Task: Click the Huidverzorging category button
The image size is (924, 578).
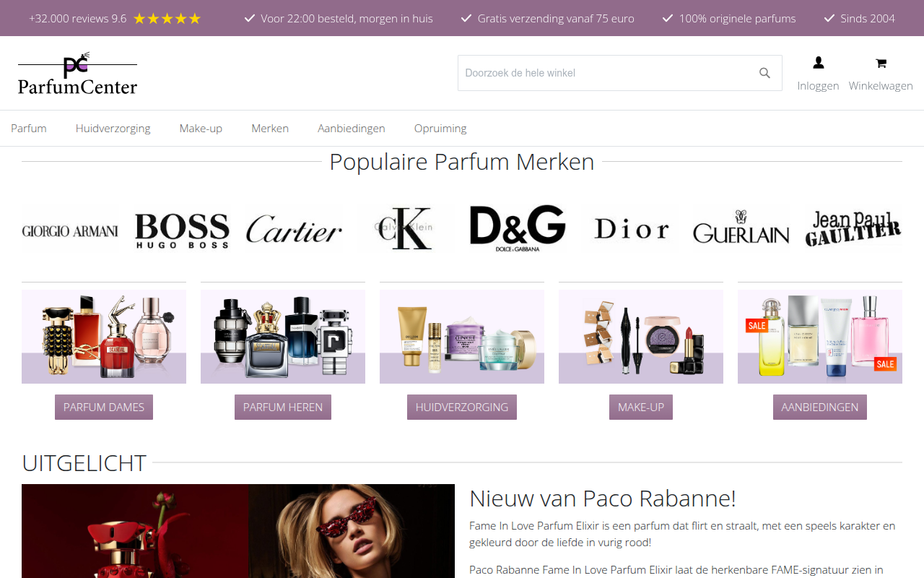Action: 462,407
